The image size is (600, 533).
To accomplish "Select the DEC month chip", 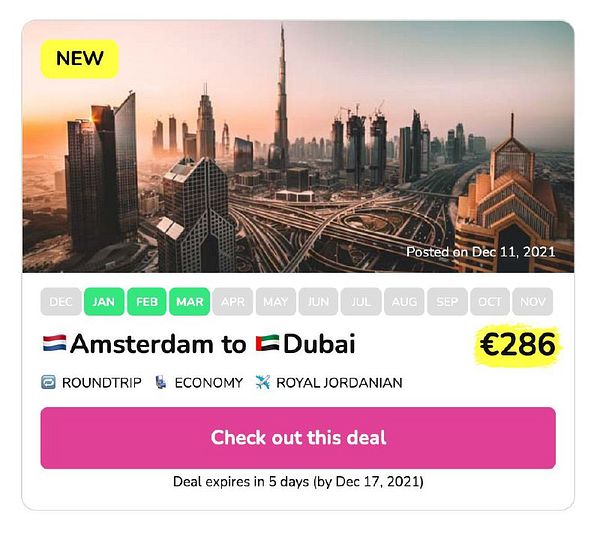I will pos(61,302).
